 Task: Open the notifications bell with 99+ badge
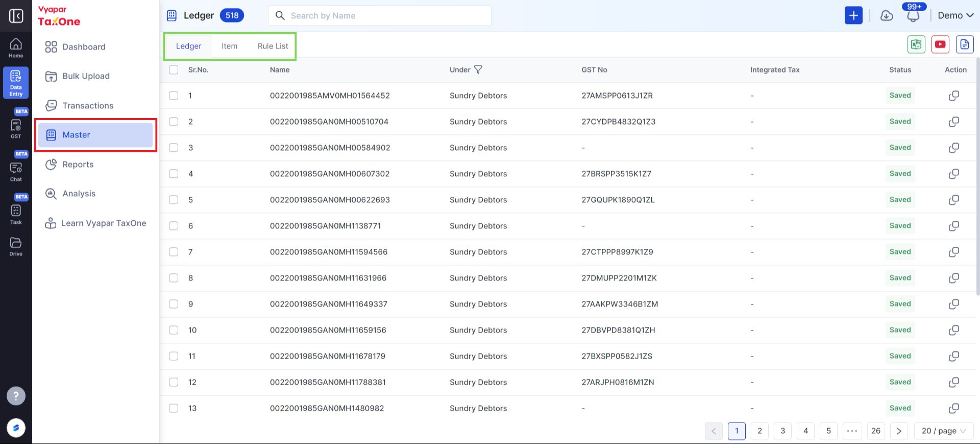click(x=913, y=15)
